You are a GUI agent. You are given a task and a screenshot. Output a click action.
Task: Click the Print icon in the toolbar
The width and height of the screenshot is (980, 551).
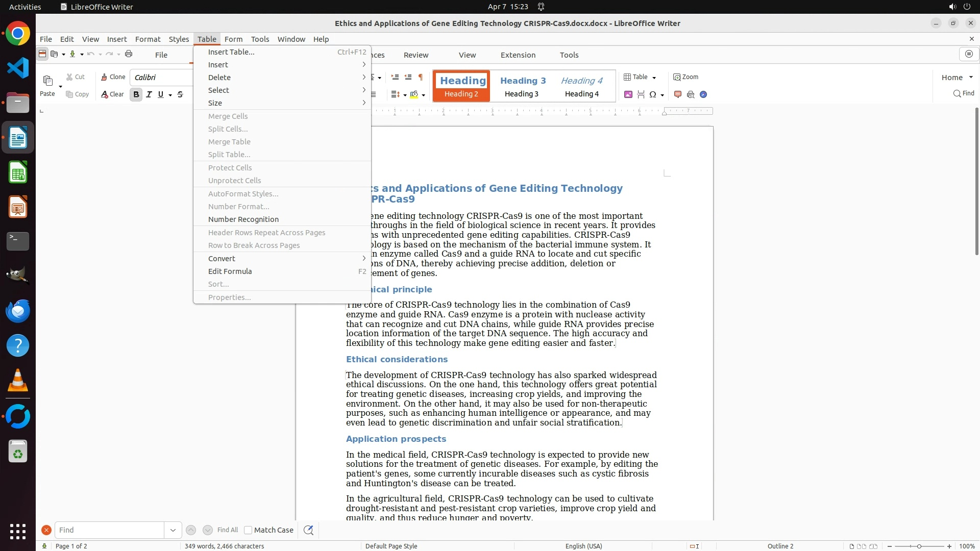(x=129, y=54)
